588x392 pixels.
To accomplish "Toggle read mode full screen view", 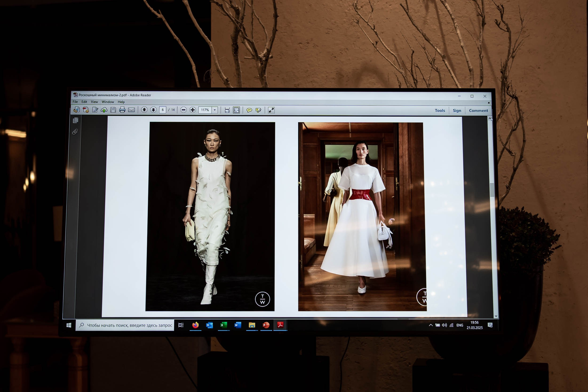I will (271, 110).
